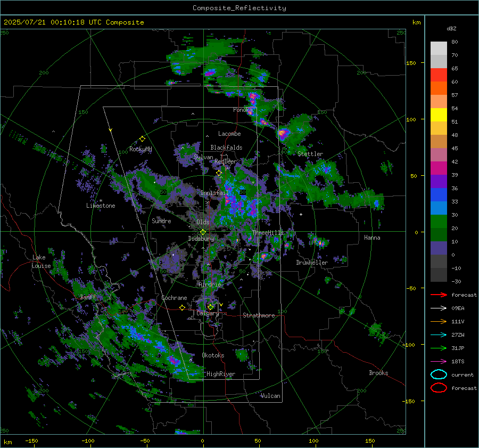Viewport: 479px width, 448px height.
Task: Click the Sylvan label on map
Action: point(203,157)
